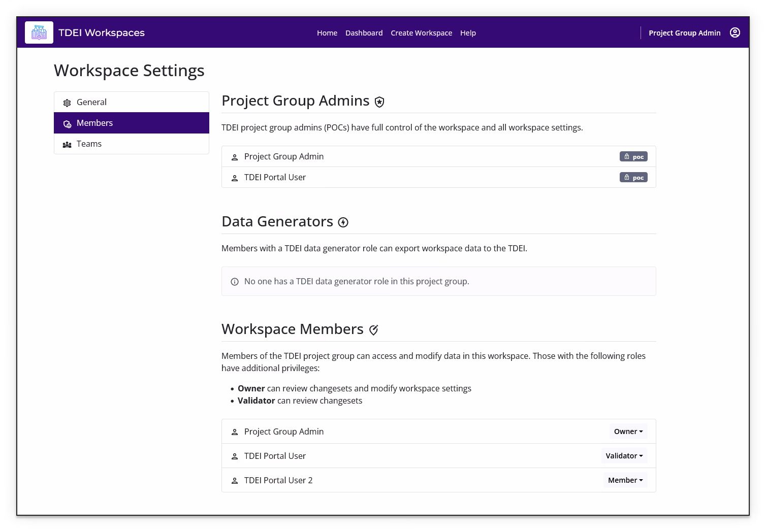Select the Members settings tab

(x=132, y=123)
